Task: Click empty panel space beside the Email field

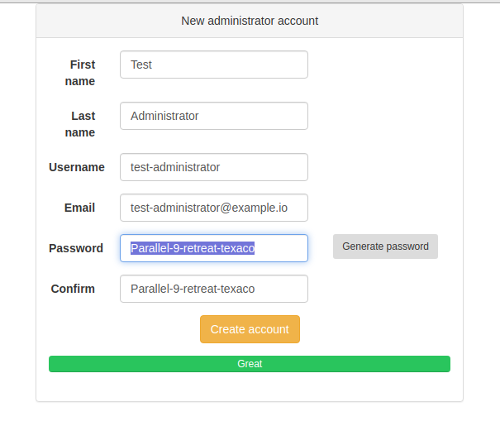Action: click(383, 208)
